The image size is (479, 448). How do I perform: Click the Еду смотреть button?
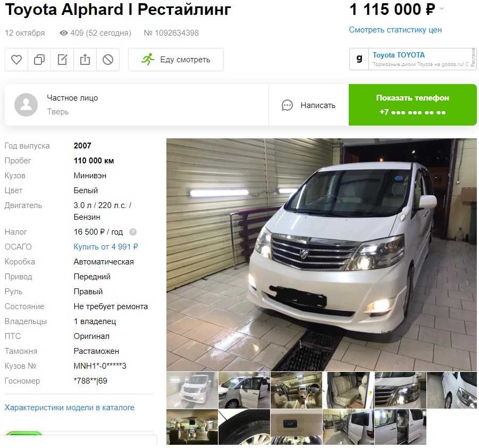point(176,60)
